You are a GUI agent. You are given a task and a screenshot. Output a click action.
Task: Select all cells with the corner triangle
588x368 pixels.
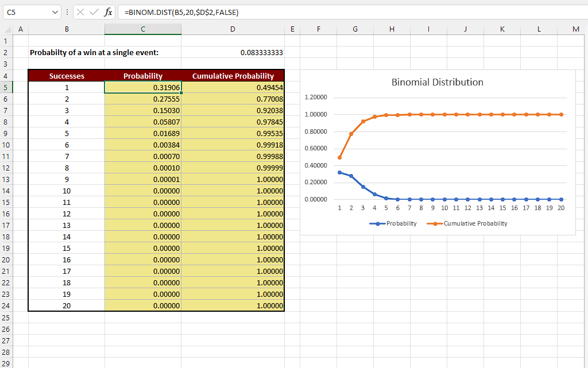click(7, 29)
